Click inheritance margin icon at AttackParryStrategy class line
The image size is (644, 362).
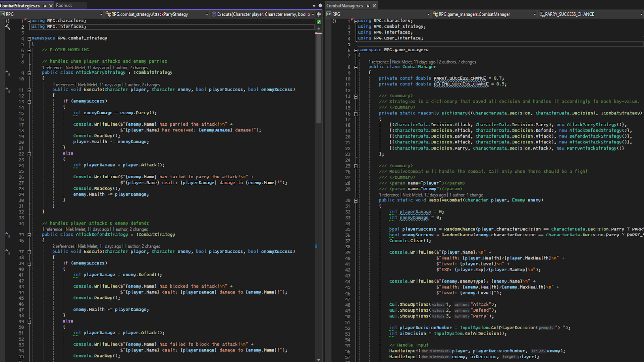tap(7, 72)
